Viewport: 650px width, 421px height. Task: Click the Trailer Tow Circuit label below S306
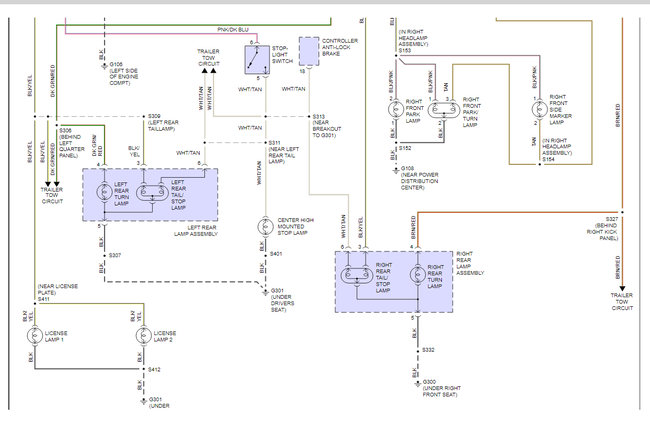[52, 195]
